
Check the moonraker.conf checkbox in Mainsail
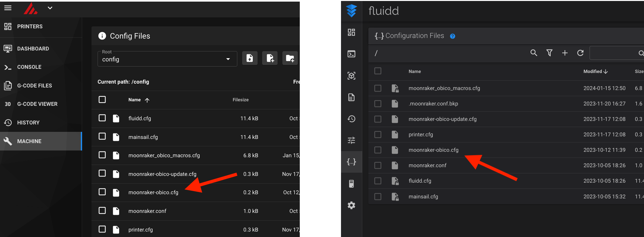(x=102, y=211)
